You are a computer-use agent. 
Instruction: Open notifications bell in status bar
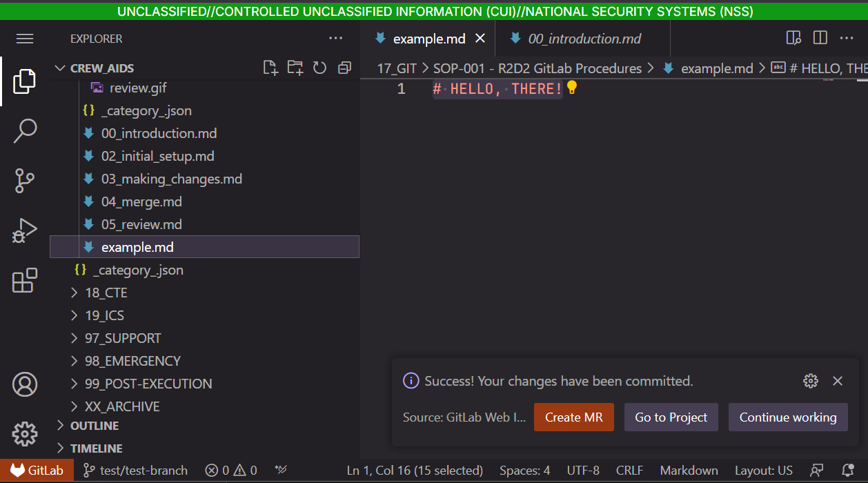pyautogui.click(x=848, y=471)
